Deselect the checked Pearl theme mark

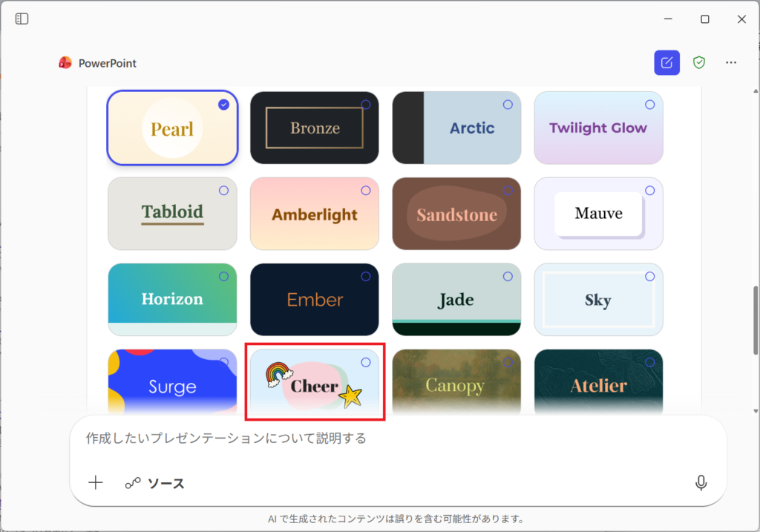click(x=223, y=105)
